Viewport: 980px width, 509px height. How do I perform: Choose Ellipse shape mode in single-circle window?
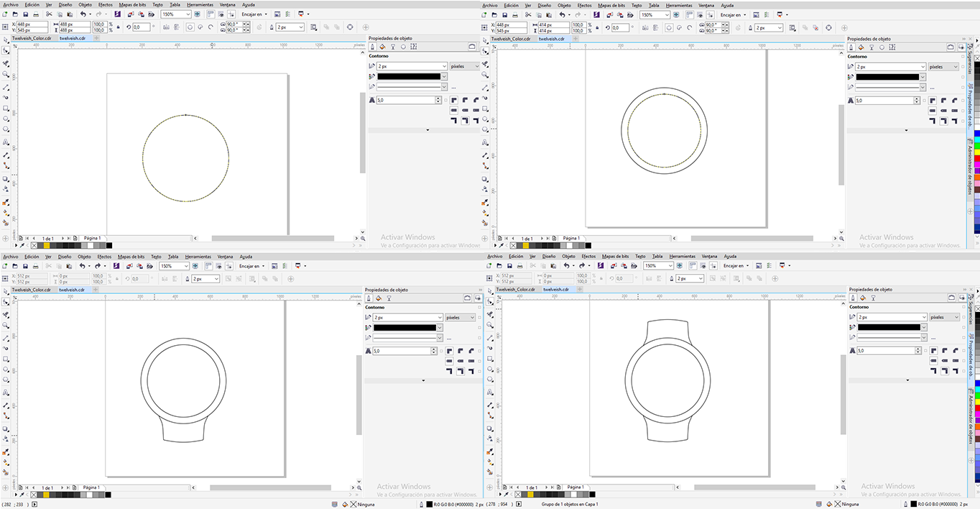pos(190,27)
